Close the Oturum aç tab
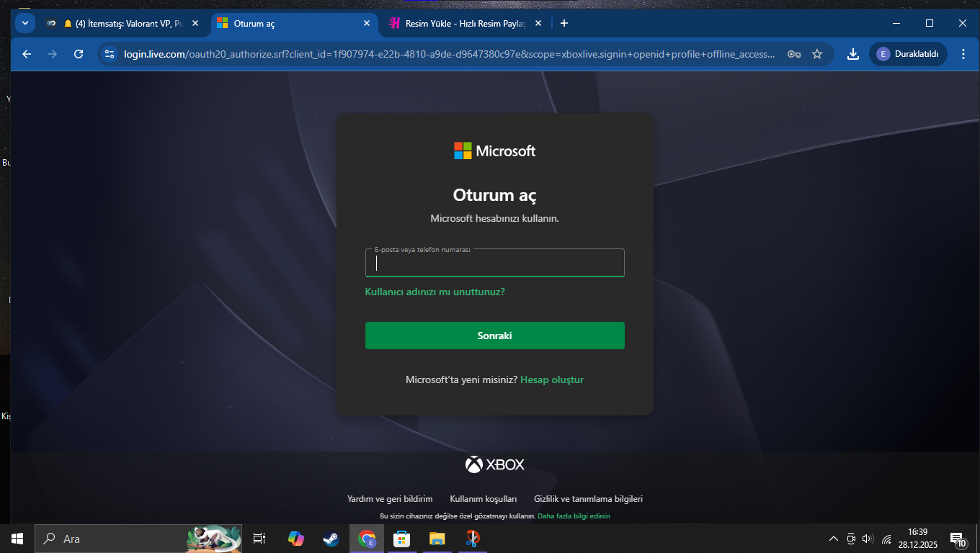This screenshot has height=553, width=980. point(367,23)
